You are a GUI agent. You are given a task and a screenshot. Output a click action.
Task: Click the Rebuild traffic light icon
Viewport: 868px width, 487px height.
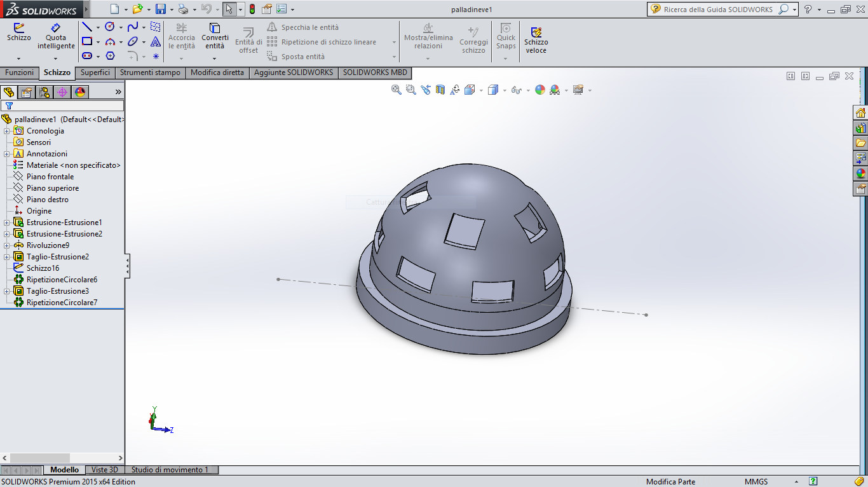coord(252,9)
